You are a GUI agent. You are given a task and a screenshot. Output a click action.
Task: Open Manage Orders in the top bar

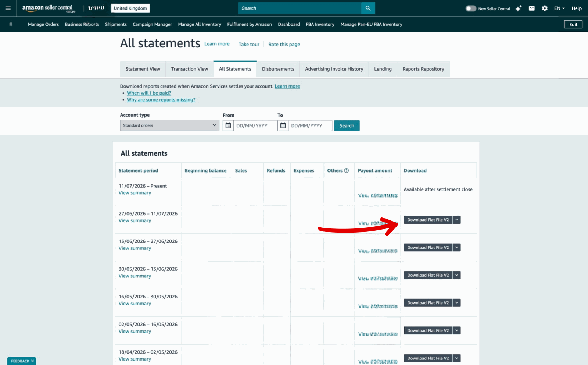(43, 24)
